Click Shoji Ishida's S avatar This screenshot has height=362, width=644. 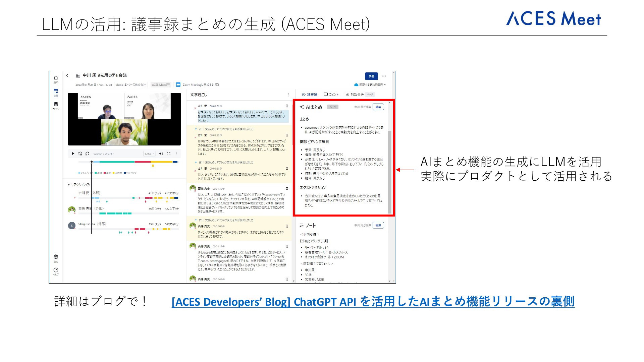pos(71,226)
